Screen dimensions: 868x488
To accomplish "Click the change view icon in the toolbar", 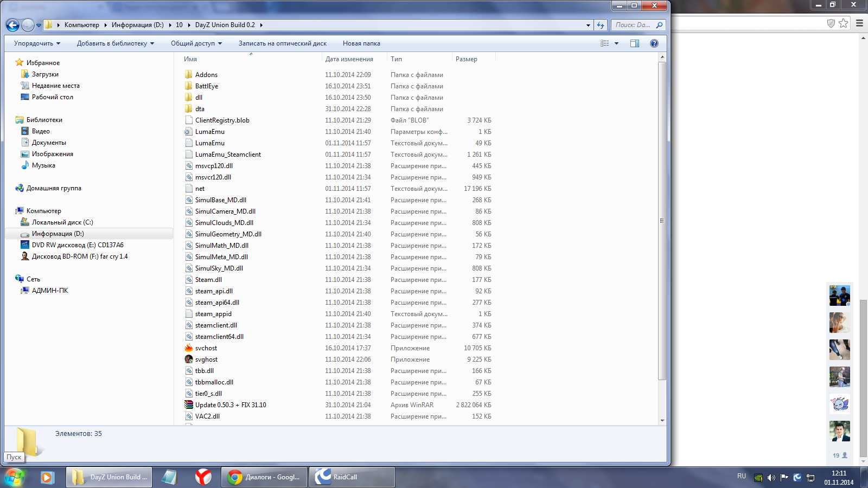I will click(605, 43).
